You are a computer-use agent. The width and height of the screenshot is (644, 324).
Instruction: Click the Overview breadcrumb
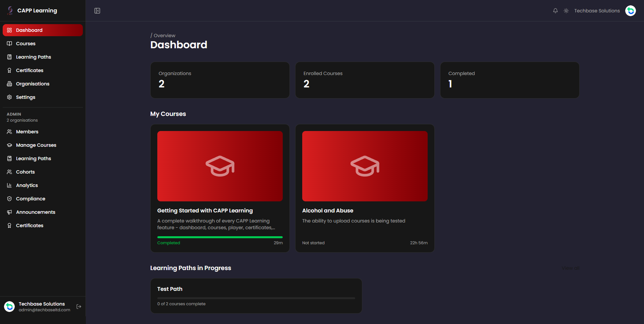pyautogui.click(x=164, y=36)
